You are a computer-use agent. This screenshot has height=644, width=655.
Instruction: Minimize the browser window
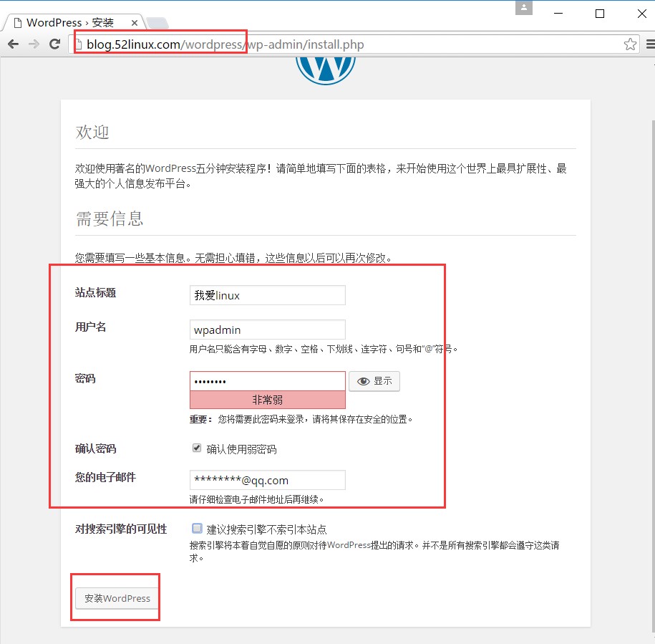pyautogui.click(x=558, y=14)
